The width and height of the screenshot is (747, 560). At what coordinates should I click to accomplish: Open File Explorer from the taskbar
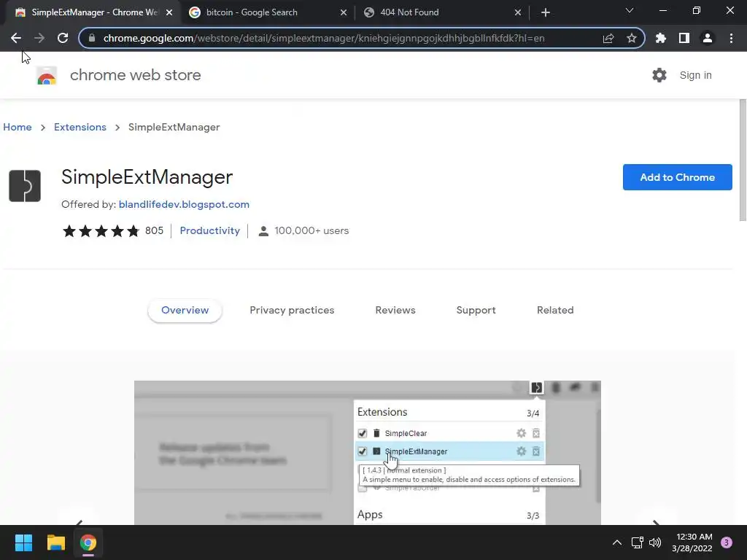(55, 542)
